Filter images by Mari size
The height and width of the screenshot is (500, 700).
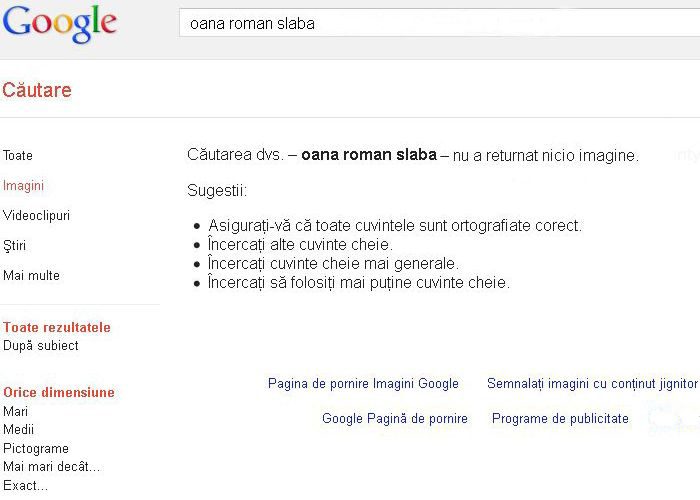[x=16, y=411]
